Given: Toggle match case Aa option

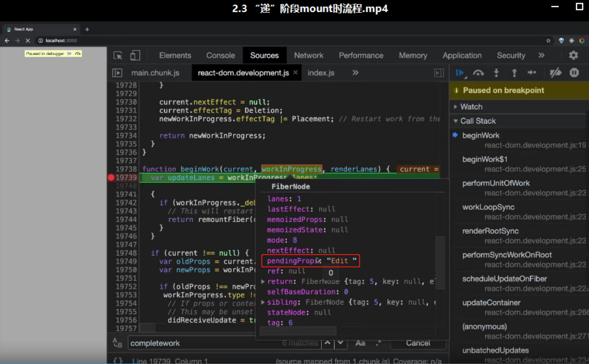Looking at the screenshot, I should pyautogui.click(x=360, y=343).
